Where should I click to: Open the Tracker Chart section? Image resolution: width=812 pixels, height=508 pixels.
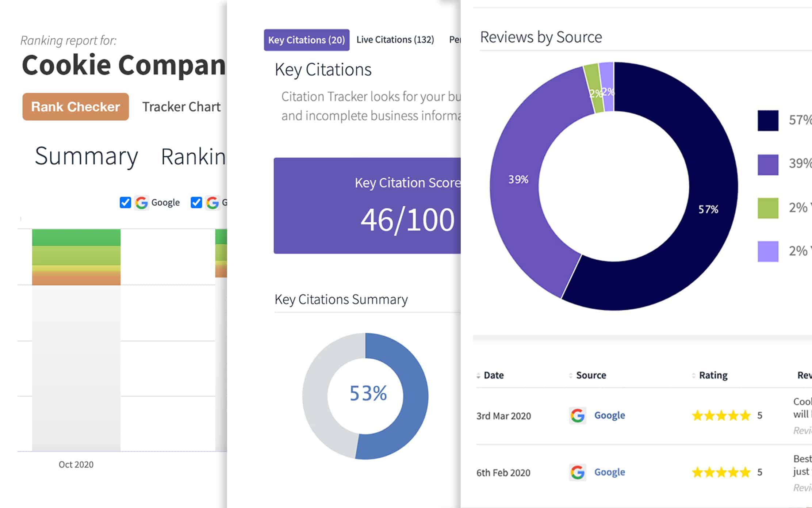click(x=181, y=107)
